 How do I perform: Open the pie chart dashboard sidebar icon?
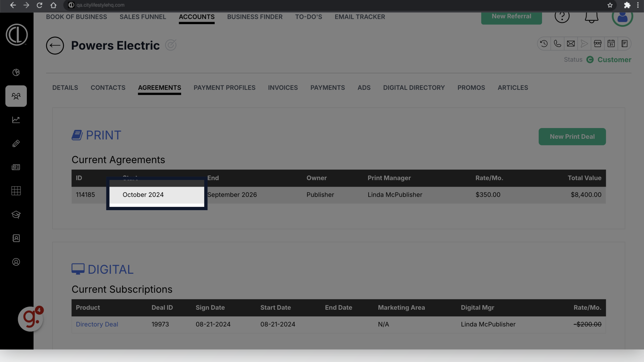pyautogui.click(x=16, y=72)
